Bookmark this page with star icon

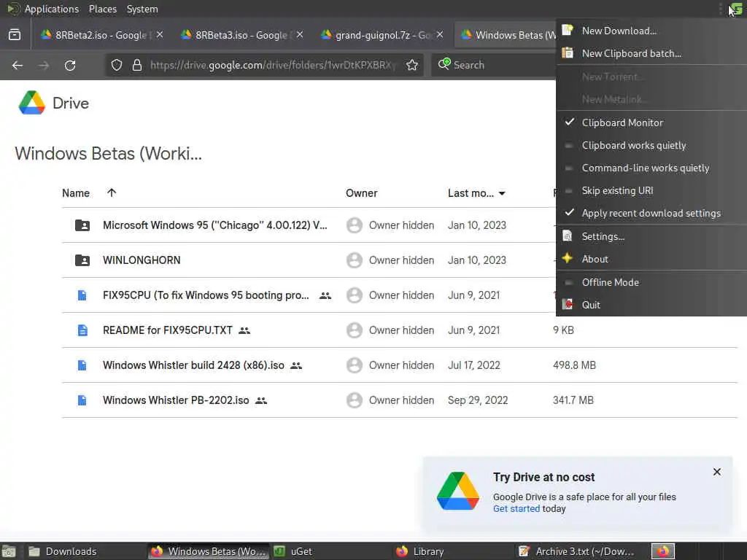click(412, 65)
